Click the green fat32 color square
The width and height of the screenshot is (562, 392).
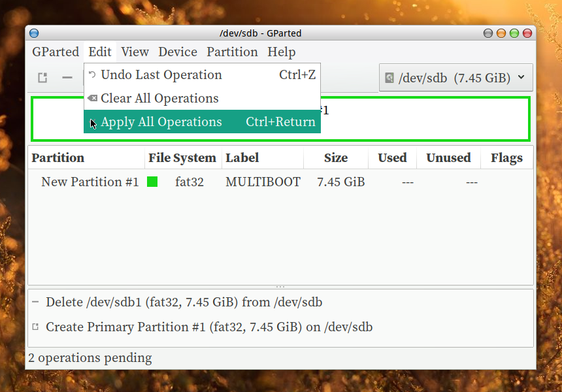(152, 182)
